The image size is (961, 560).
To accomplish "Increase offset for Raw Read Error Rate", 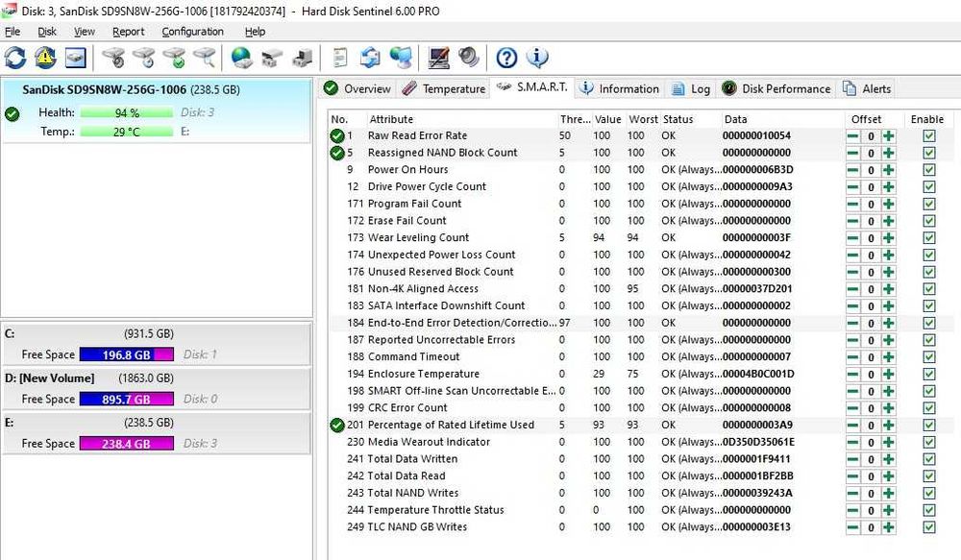I will 889,136.
